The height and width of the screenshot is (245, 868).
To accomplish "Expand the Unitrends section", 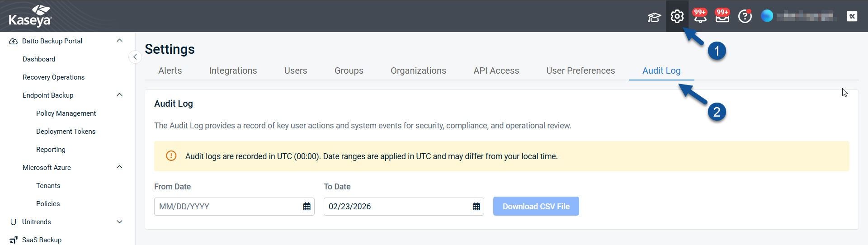I will (x=119, y=222).
